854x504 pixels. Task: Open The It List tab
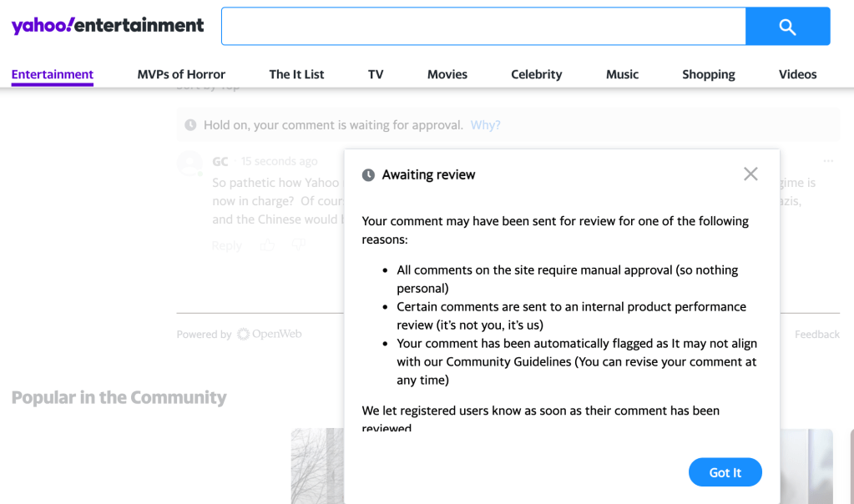pos(296,74)
